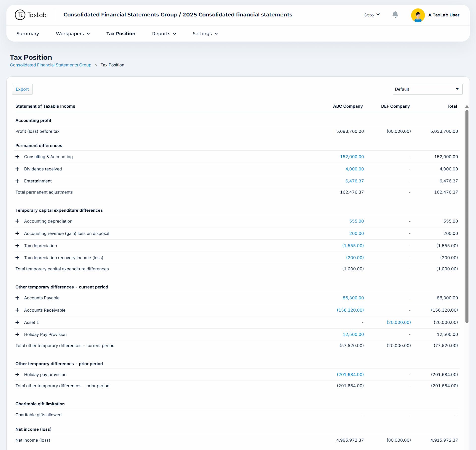Expand the Entertainment row
Image resolution: width=476 pixels, height=450 pixels.
pos(17,181)
